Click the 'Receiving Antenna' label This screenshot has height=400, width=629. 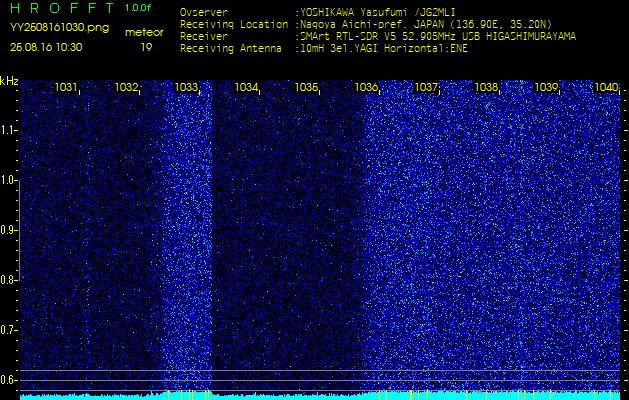pos(231,49)
